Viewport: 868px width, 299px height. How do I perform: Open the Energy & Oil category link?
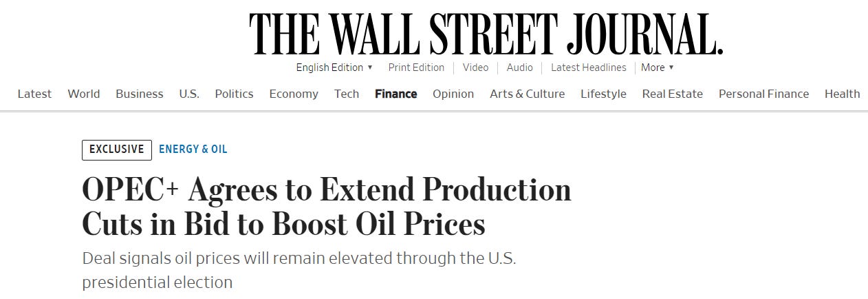point(193,149)
